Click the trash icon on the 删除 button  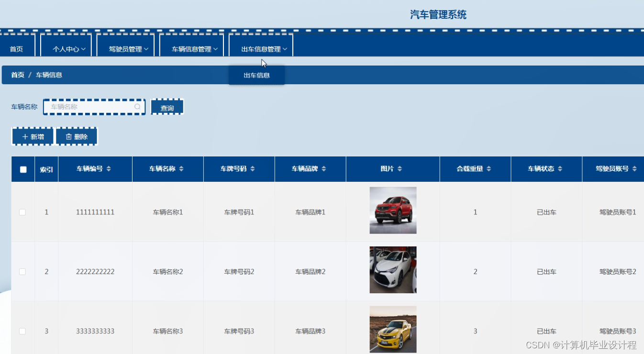coord(68,136)
